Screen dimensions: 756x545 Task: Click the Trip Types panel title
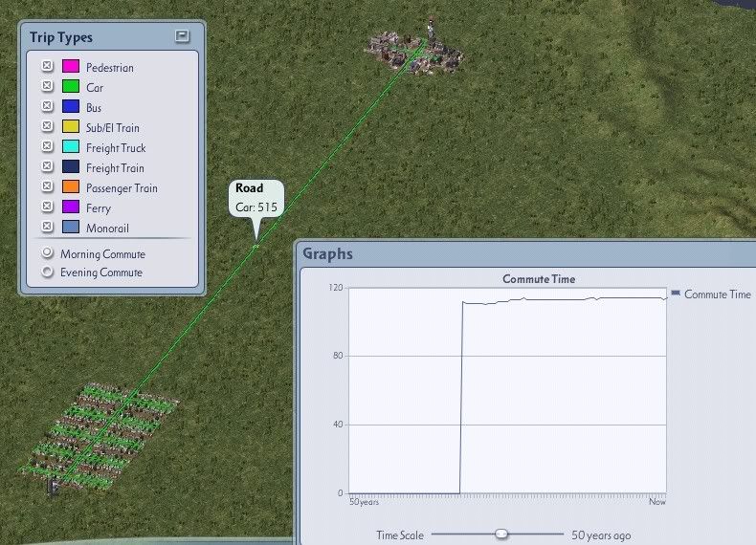60,37
